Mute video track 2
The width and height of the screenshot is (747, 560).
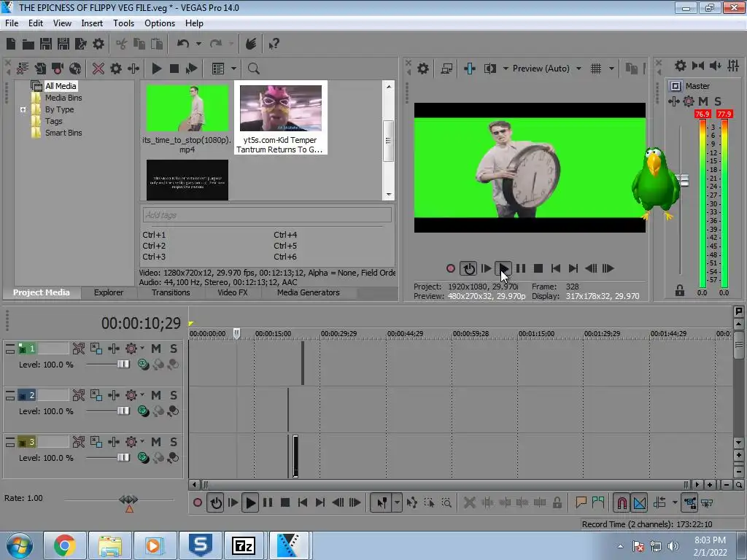click(x=156, y=395)
